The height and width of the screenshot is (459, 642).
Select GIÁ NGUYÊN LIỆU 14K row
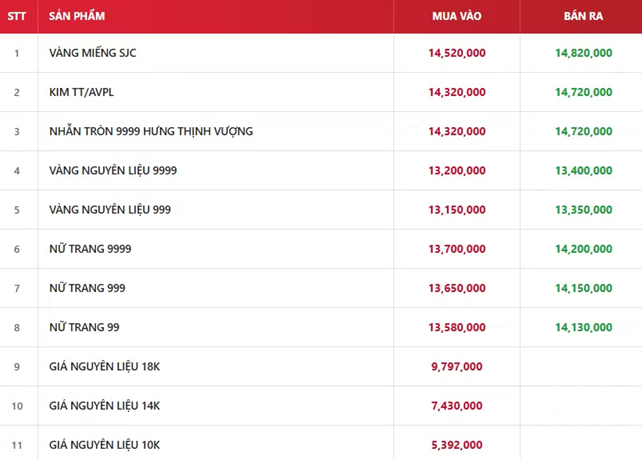(x=321, y=406)
